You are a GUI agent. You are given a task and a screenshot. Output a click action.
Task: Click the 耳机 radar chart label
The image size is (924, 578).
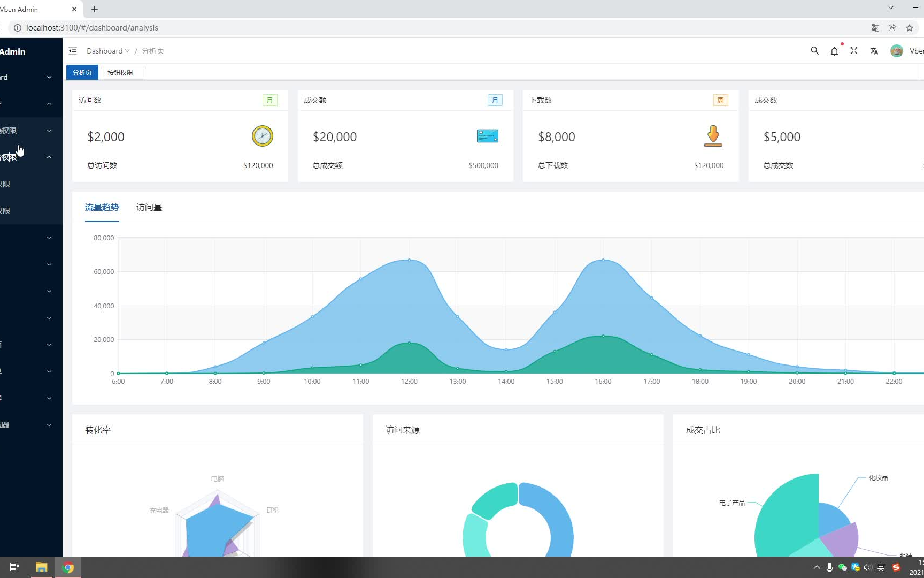273,510
